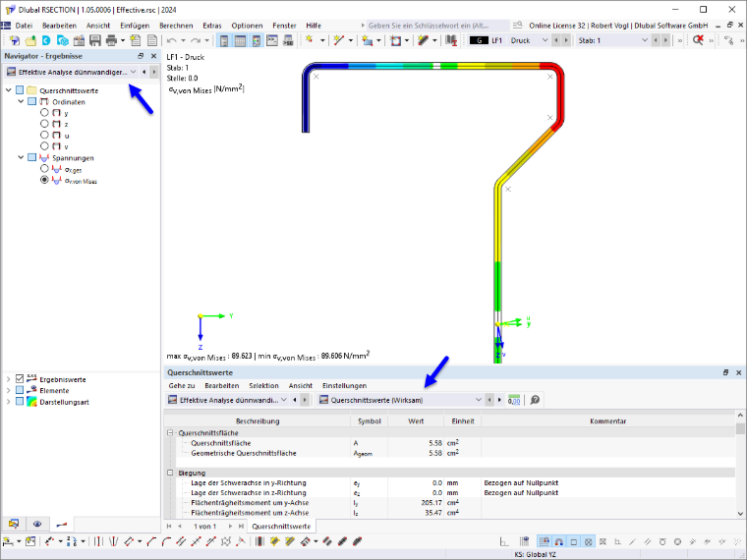Collapse the Biegung table group

tap(170, 473)
